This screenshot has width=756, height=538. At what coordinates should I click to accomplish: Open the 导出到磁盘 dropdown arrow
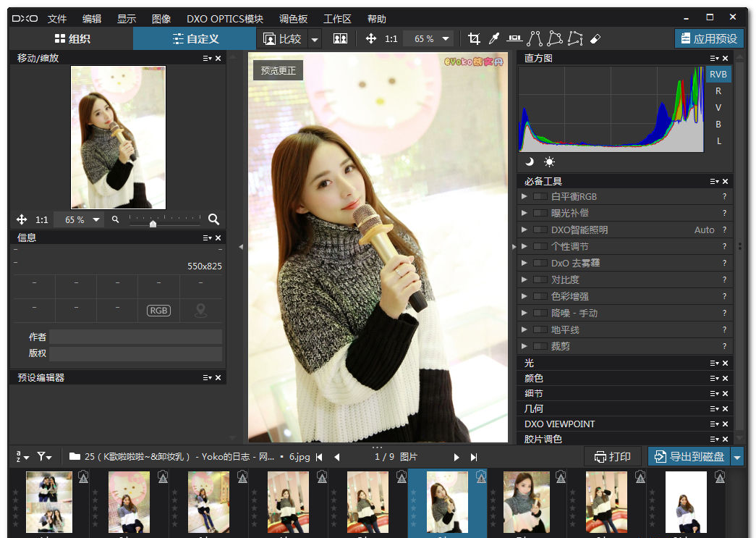tap(736, 456)
